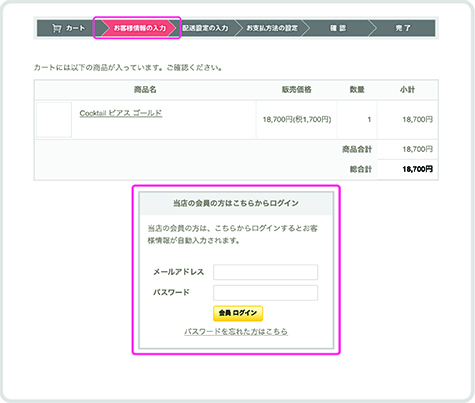Click the product thumbnail image
The width and height of the screenshot is (475, 403).
(x=54, y=120)
